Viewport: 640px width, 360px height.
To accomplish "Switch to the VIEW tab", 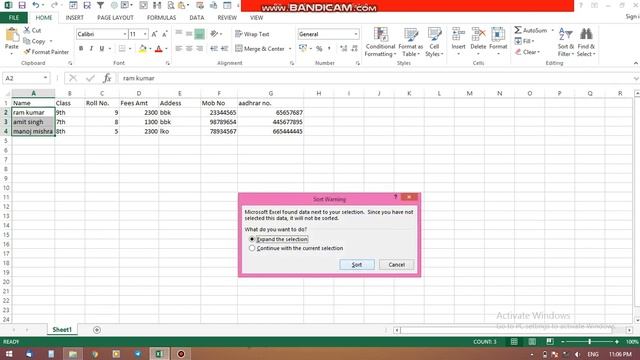I will point(256,18).
